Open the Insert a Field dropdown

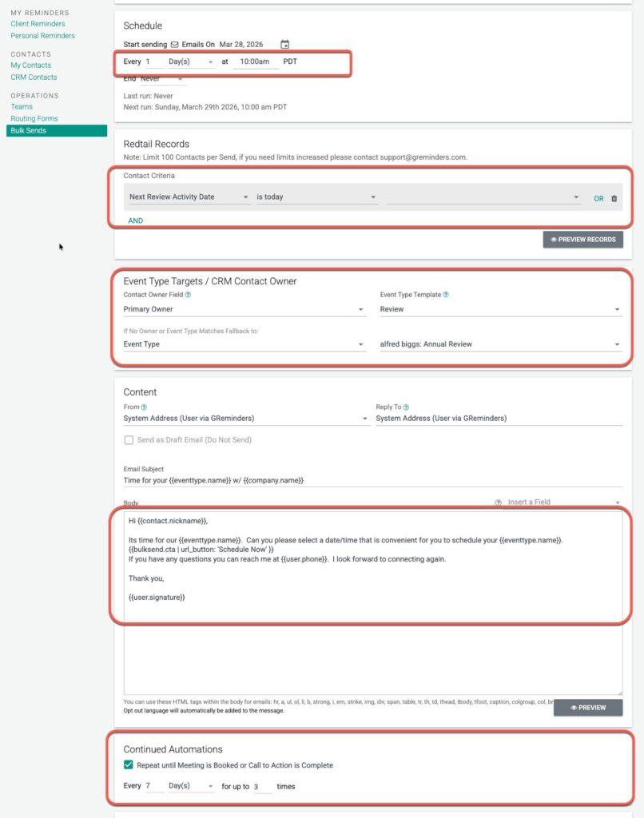[x=563, y=502]
